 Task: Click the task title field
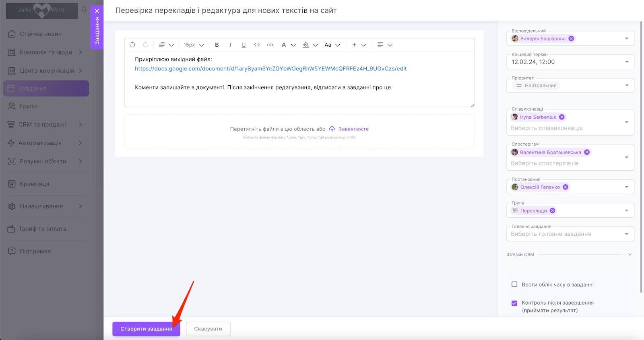226,10
